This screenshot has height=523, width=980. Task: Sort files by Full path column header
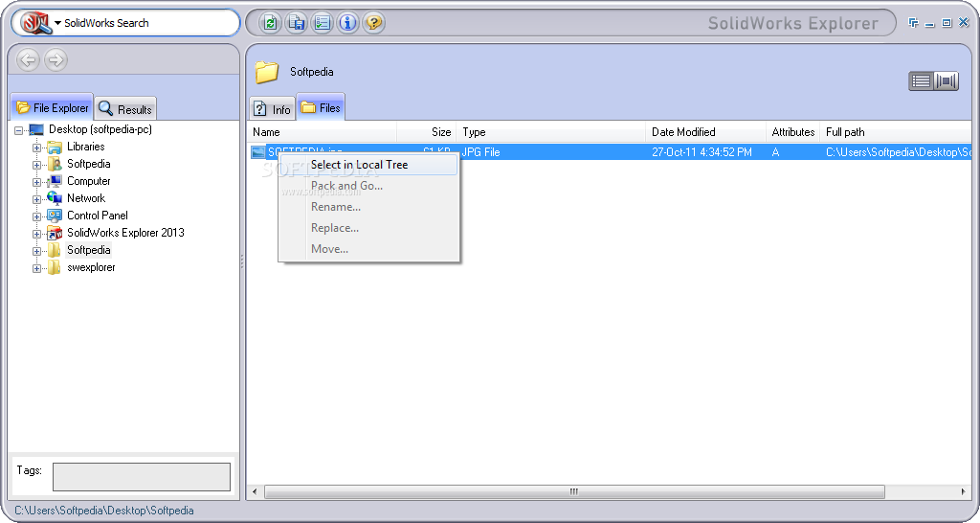coord(896,132)
